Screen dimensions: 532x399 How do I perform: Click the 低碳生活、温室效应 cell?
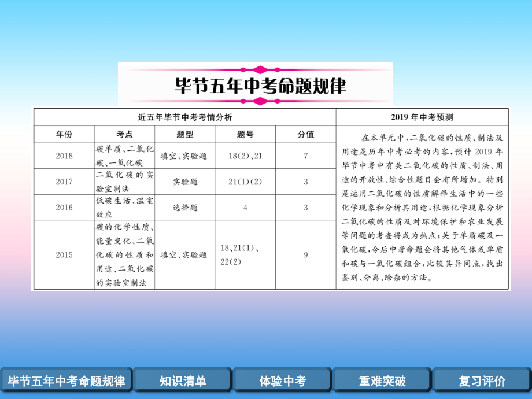124,207
